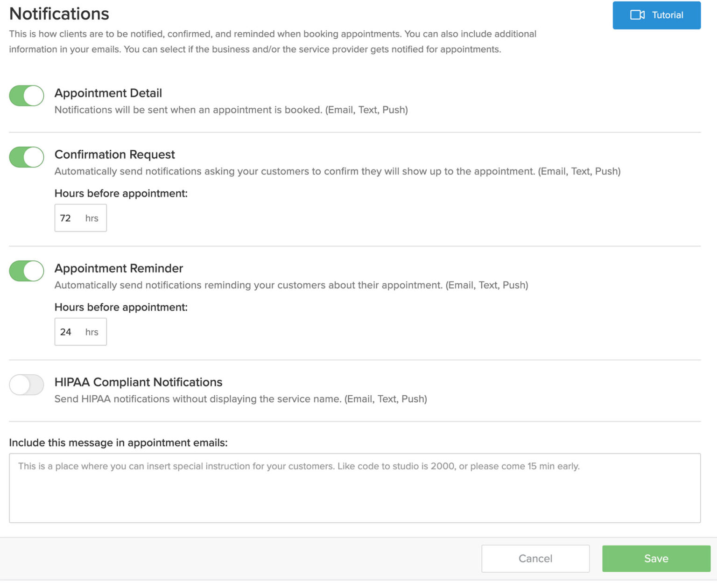This screenshot has height=588, width=717.
Task: Click the Notifications page heading
Action: [59, 14]
